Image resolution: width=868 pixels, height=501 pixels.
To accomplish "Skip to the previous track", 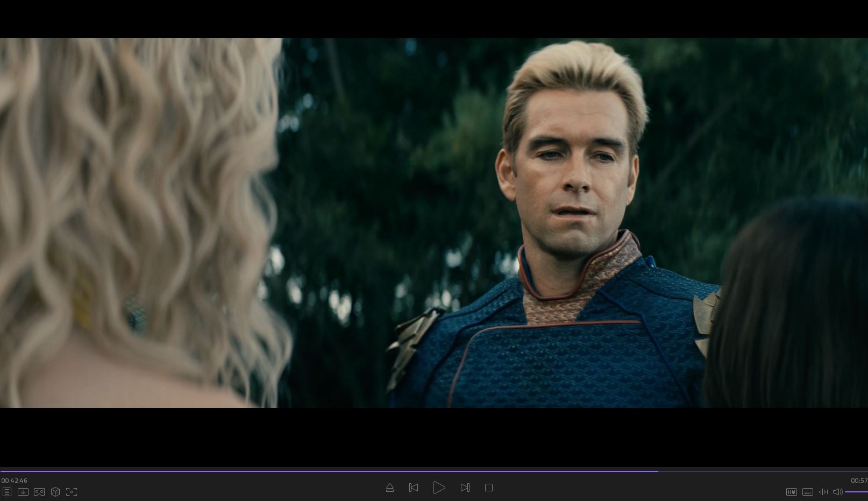I will pos(414,488).
